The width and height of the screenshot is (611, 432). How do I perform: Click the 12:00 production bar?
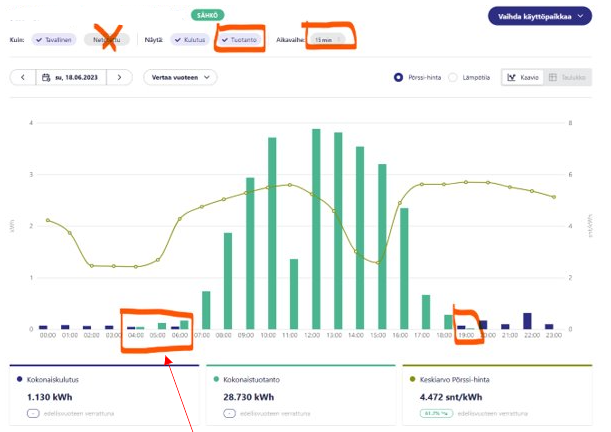[x=316, y=229]
